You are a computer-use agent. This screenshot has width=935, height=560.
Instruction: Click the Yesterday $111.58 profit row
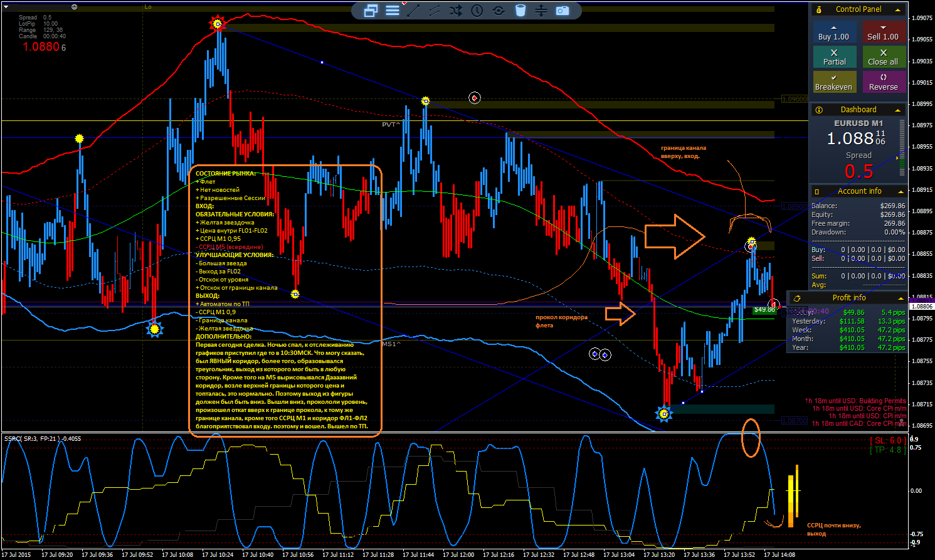tap(848, 321)
